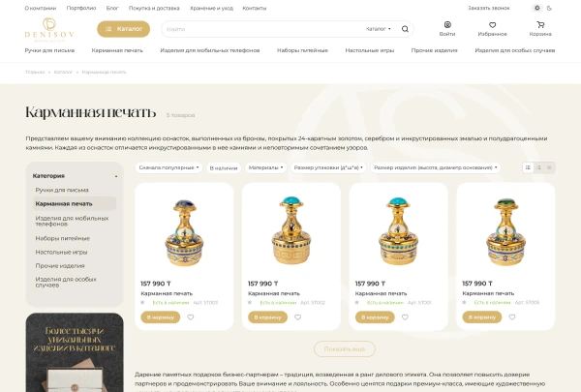Open 'Наборы питейные' in the top menu
Image resolution: width=581 pixels, height=392 pixels.
(302, 50)
